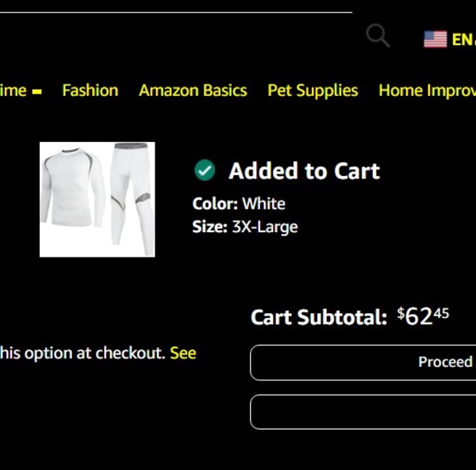Open the Home Improvement nav link
Screen dimensions: 476x470
point(427,90)
